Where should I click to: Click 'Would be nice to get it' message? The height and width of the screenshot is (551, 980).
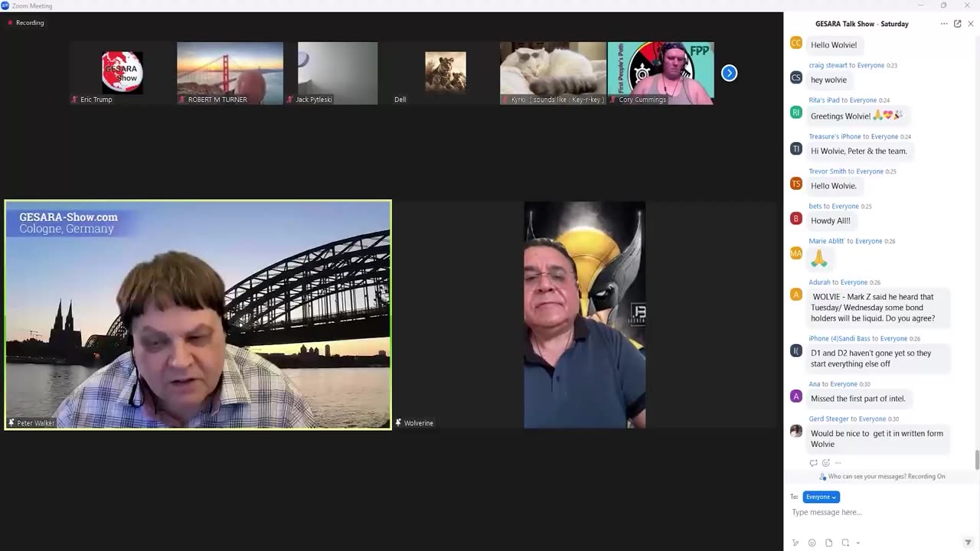[877, 439]
